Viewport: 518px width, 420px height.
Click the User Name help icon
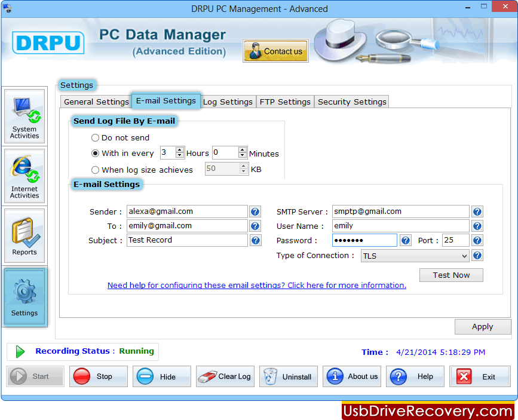pyautogui.click(x=477, y=226)
